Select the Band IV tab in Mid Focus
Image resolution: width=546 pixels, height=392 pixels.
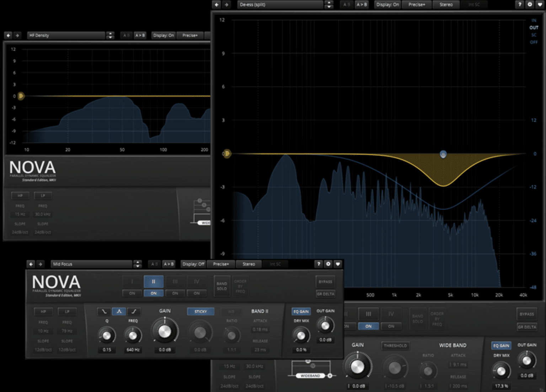[x=197, y=282]
